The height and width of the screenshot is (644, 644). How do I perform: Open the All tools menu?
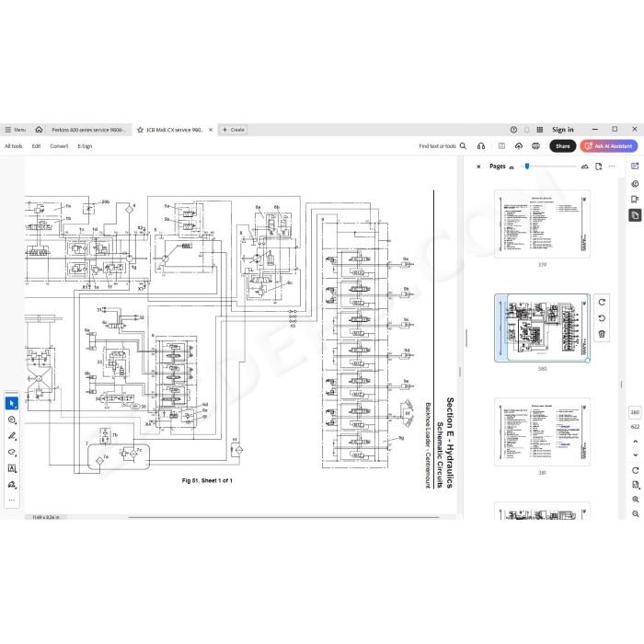pyautogui.click(x=14, y=146)
